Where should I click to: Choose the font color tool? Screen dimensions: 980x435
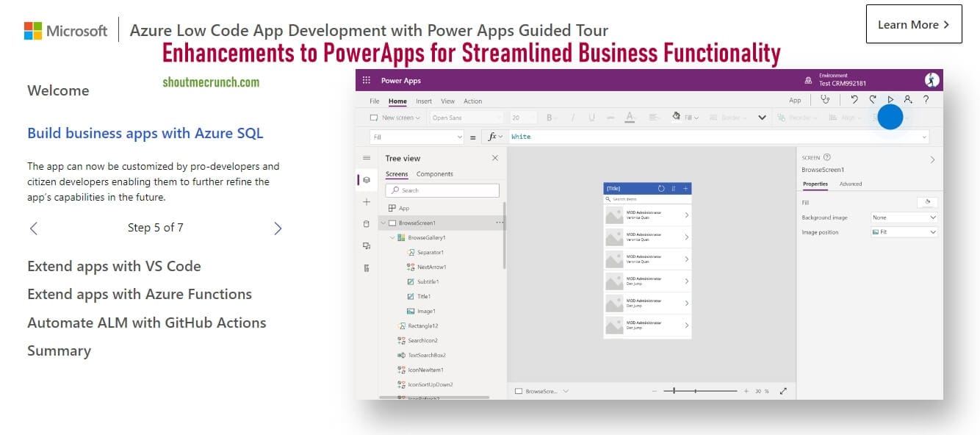pos(630,118)
